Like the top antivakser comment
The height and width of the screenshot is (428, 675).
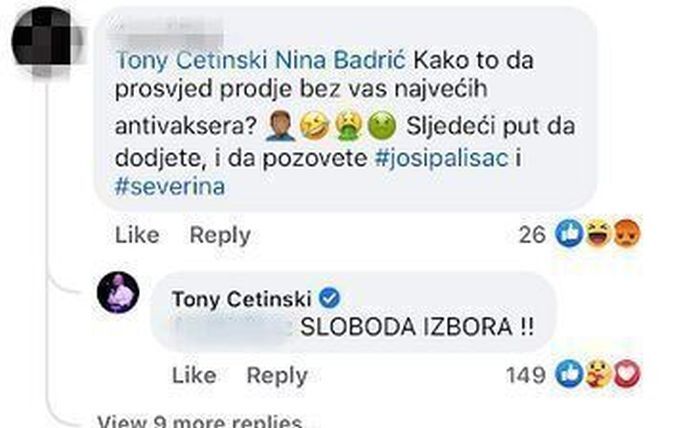(x=137, y=235)
